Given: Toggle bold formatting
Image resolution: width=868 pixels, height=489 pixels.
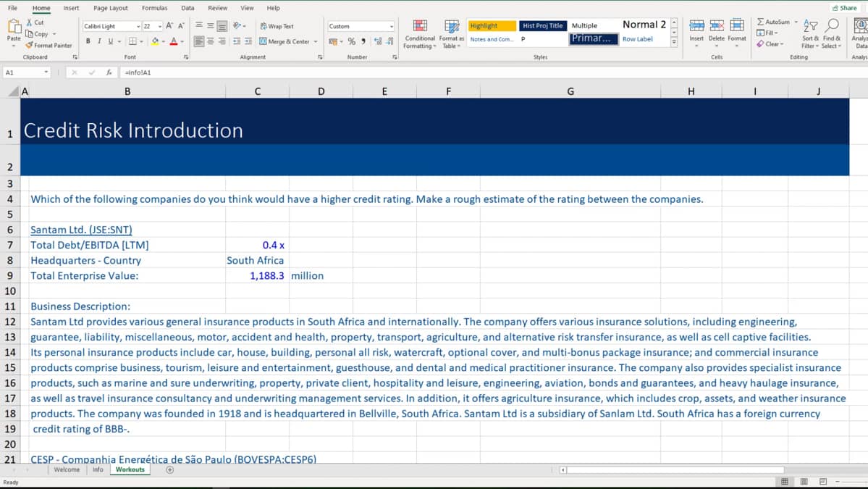Looking at the screenshot, I should 88,41.
